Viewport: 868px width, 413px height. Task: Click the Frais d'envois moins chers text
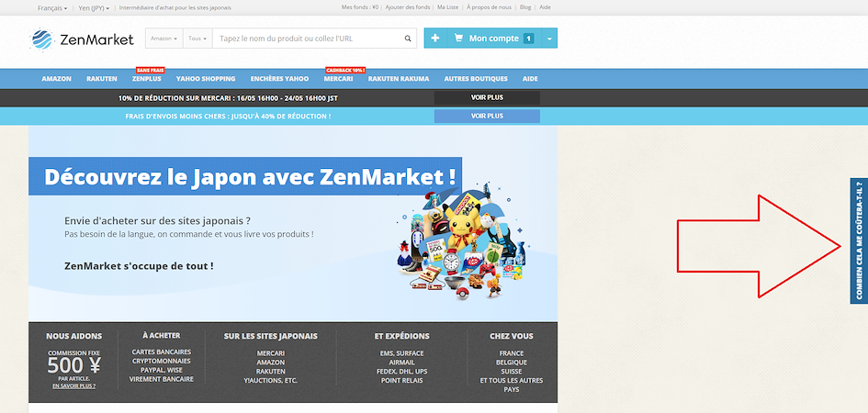point(228,117)
